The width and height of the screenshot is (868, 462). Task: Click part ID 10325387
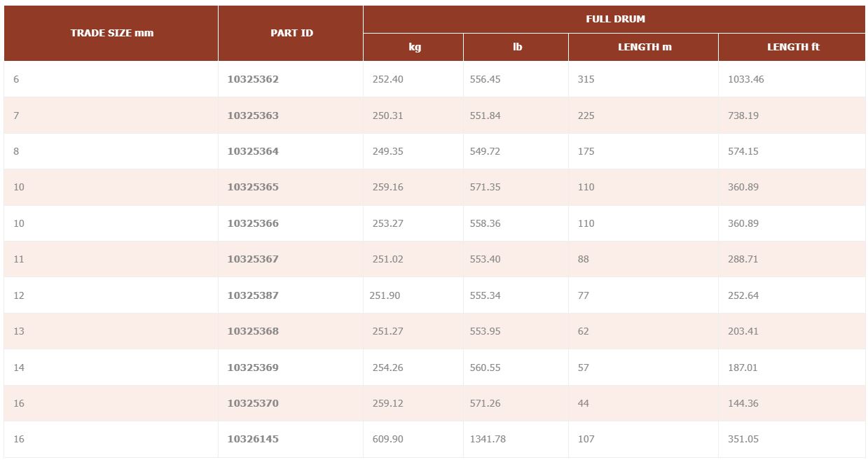pos(253,295)
